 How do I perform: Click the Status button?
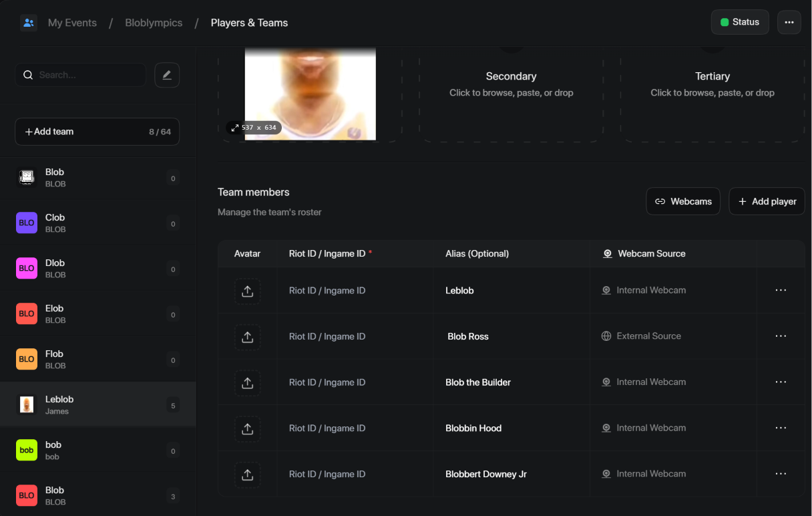pyautogui.click(x=740, y=22)
